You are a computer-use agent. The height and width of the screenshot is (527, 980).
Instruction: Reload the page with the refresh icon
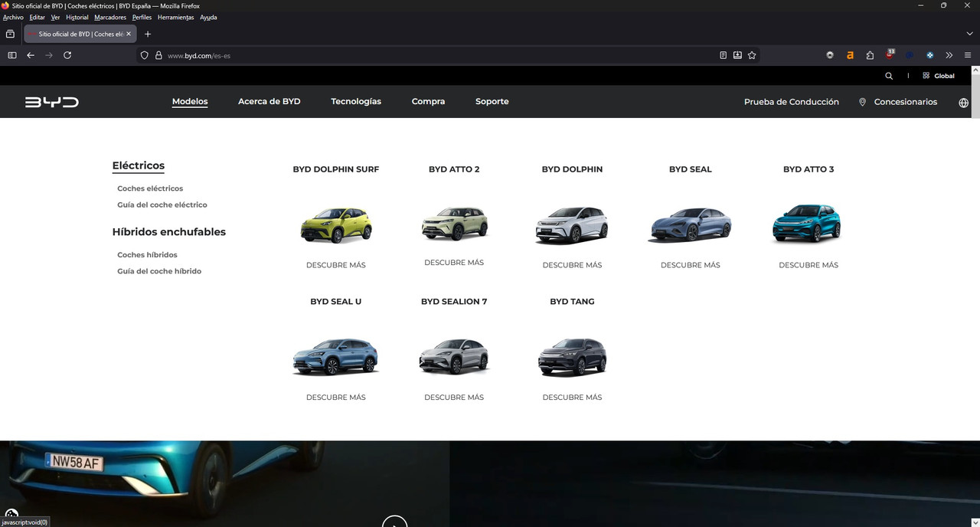[x=67, y=55]
